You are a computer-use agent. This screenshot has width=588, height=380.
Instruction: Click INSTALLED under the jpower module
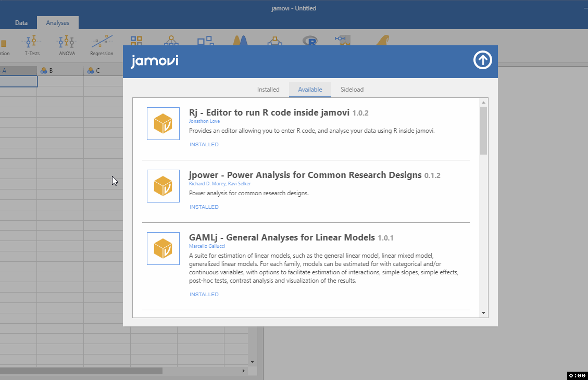204,207
